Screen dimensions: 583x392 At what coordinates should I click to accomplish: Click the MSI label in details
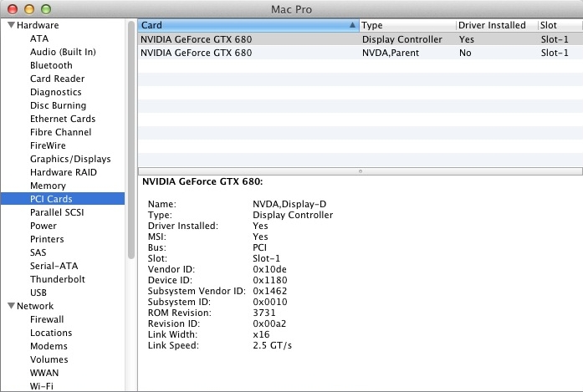[x=157, y=237]
